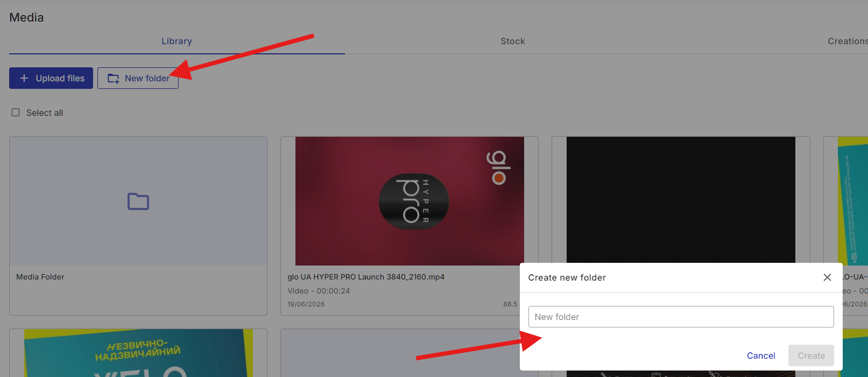This screenshot has height=377, width=868.
Task: Open the Media Folder folder card
Action: (x=138, y=226)
